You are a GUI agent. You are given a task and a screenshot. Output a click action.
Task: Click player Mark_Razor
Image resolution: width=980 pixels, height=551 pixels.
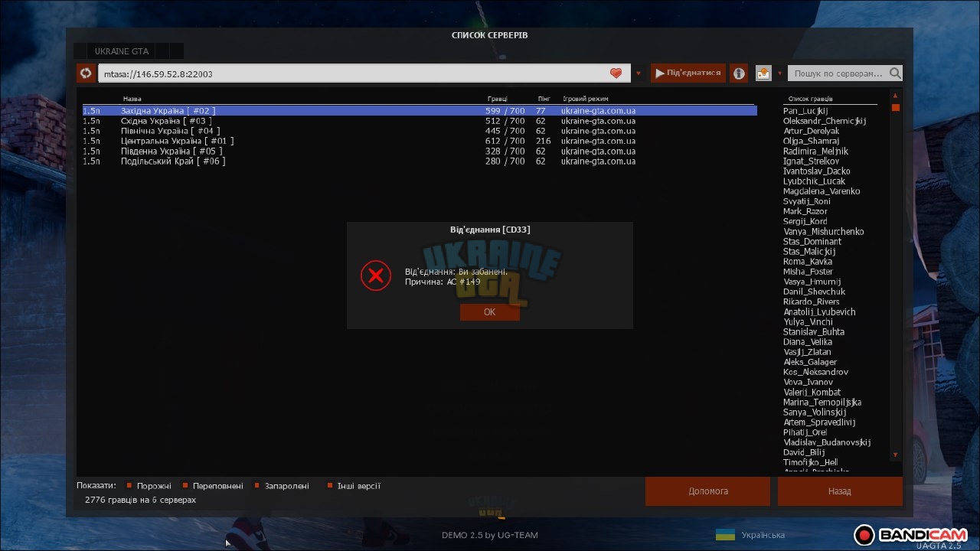[805, 211]
